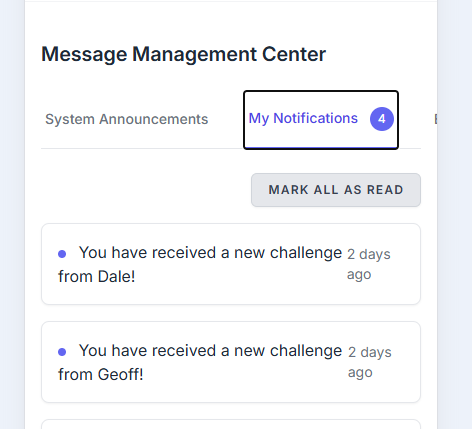This screenshot has height=429, width=472.
Task: Open the partially visible tab after My Notifications
Action: 435,119
